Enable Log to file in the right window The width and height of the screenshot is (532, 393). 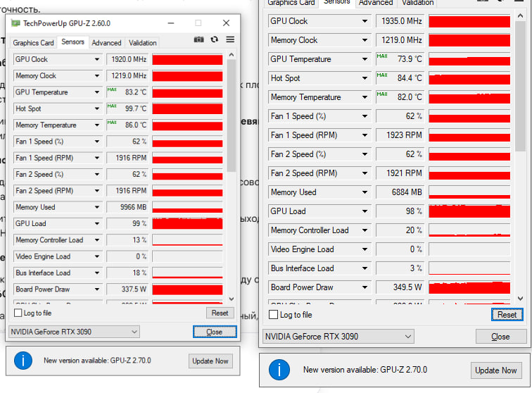coord(273,315)
